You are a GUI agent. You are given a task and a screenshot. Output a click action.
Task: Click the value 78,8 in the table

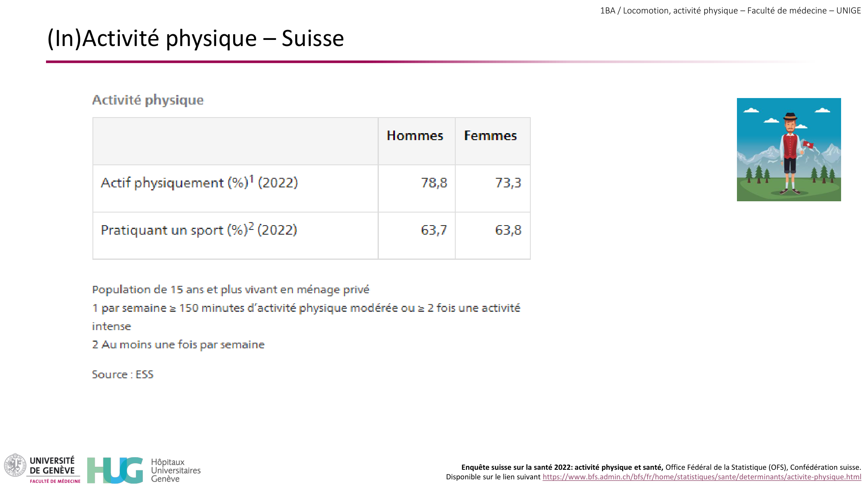click(434, 183)
